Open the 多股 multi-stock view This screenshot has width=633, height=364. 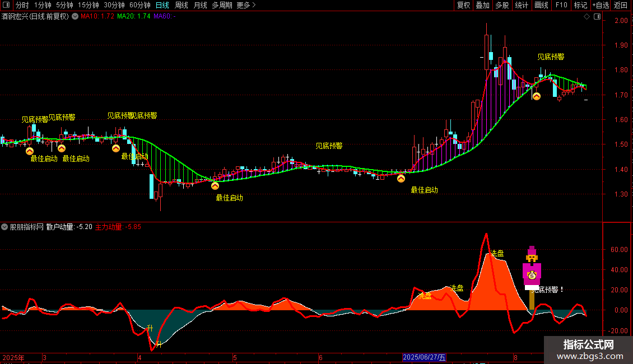502,5
